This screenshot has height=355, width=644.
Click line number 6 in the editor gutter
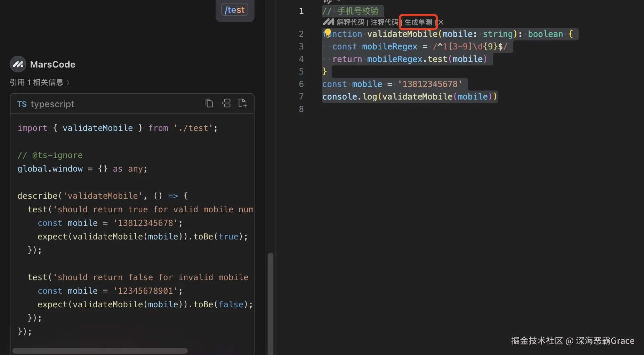click(x=301, y=84)
